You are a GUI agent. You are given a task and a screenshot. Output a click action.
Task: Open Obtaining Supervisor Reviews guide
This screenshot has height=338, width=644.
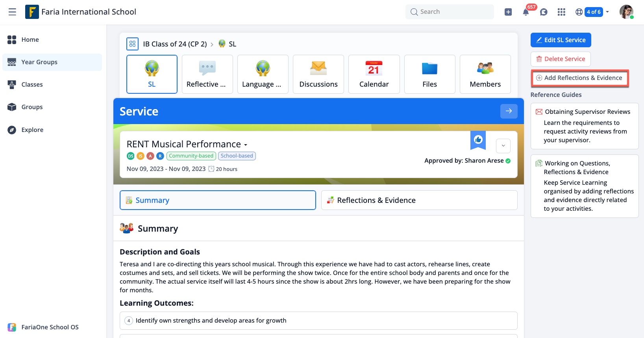pos(587,112)
